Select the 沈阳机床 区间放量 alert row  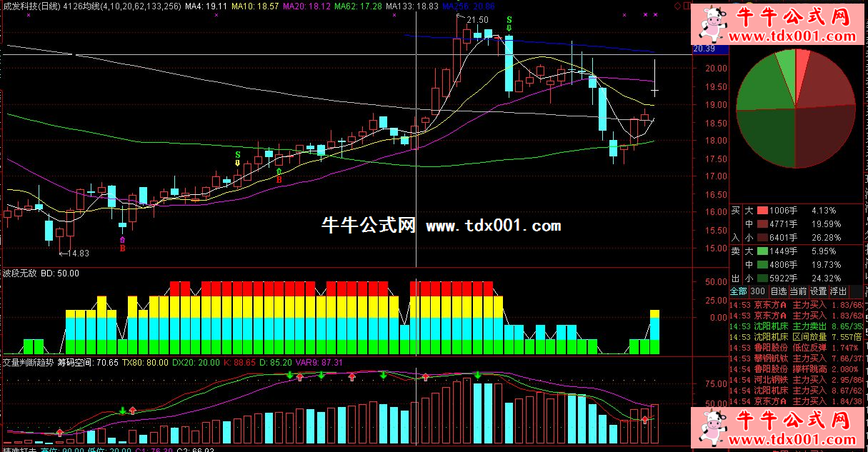(x=798, y=336)
